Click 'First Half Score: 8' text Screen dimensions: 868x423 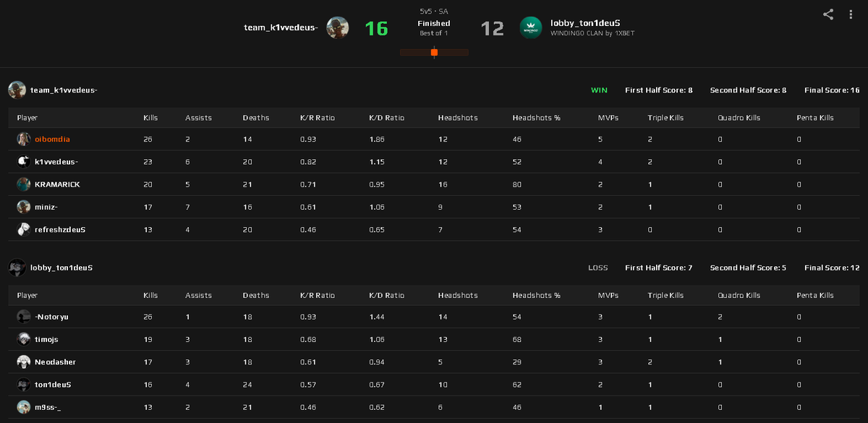(x=659, y=90)
